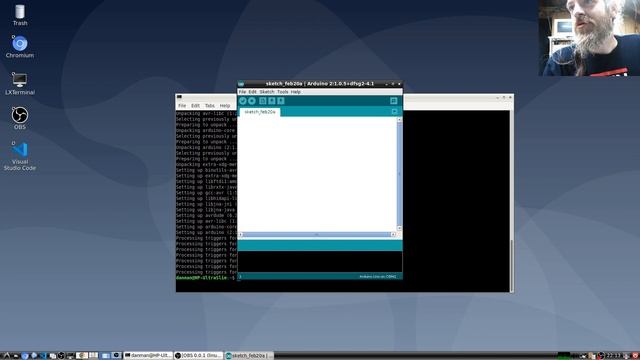Create a new sketch with New icon
This screenshot has width=640, height=360.
(262, 101)
